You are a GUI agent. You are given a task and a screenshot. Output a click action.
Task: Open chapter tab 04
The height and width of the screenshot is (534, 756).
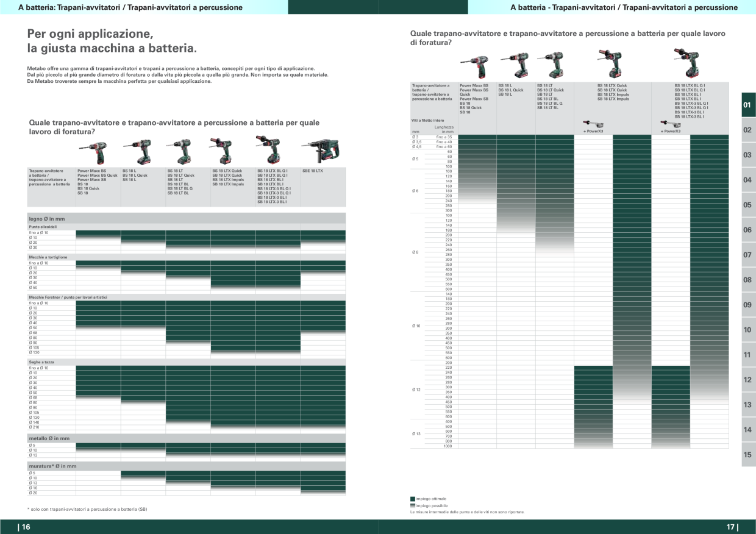click(749, 180)
